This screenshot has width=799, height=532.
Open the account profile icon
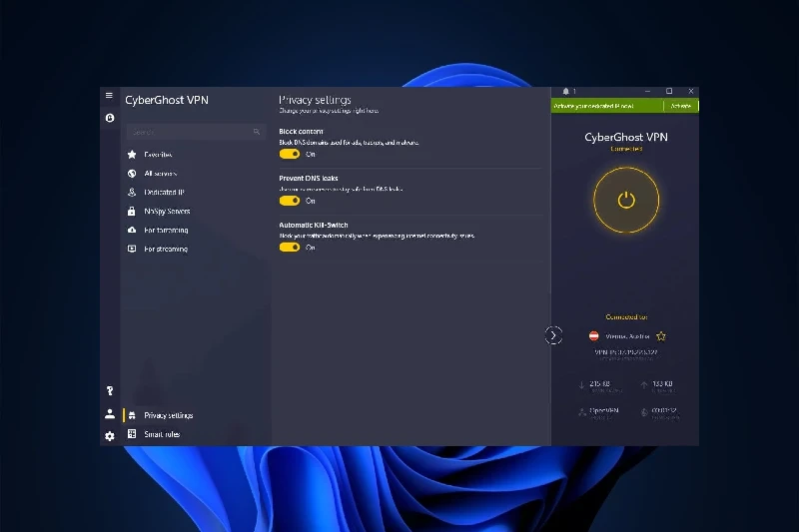tap(110, 414)
